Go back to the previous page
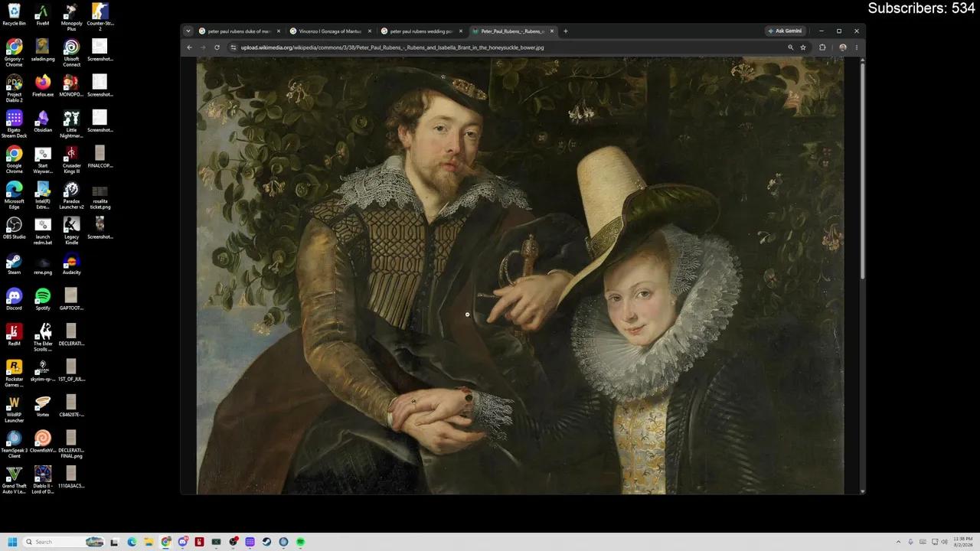This screenshot has height=551, width=980. 189,47
